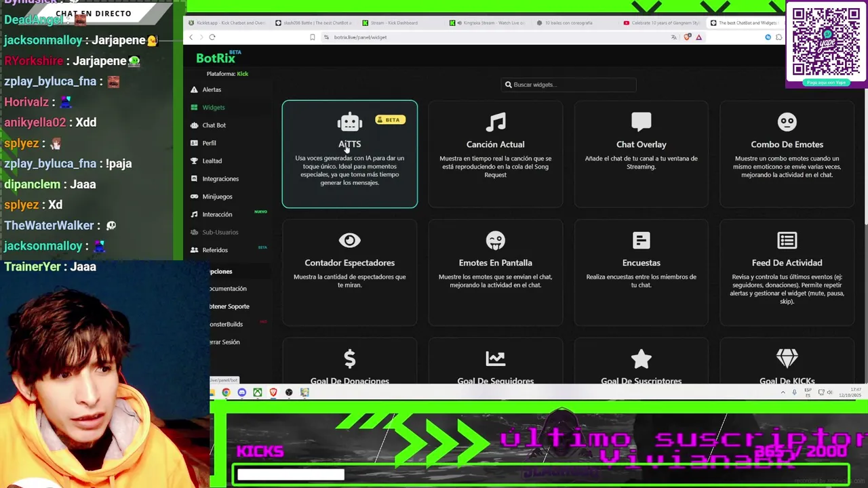The height and width of the screenshot is (488, 868).
Task: Switch to Gangnam Style YouTube tab
Action: pos(662,23)
